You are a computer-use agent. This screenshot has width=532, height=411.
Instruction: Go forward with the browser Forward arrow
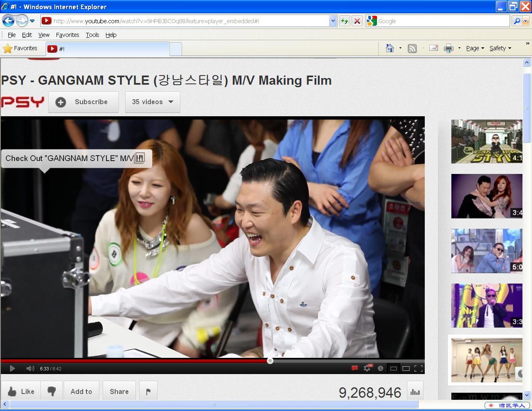pos(22,20)
